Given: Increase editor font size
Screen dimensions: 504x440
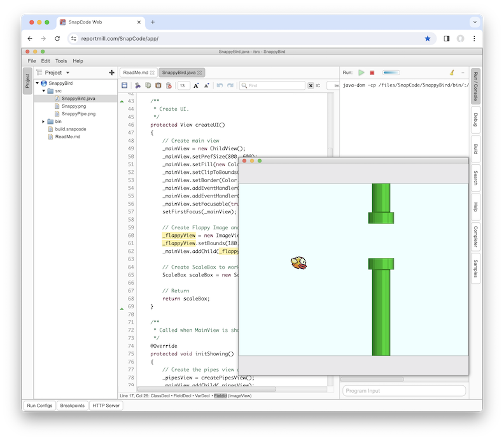Looking at the screenshot, I should (196, 85).
